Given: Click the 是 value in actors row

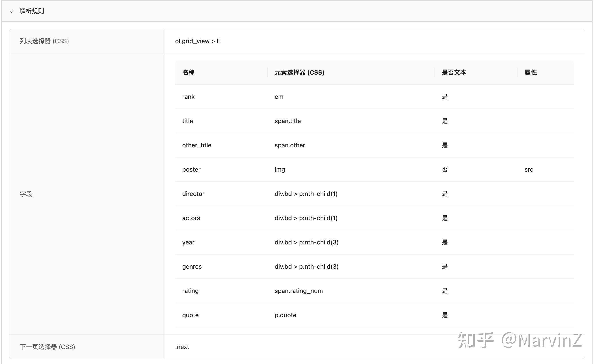Looking at the screenshot, I should click(x=445, y=218).
